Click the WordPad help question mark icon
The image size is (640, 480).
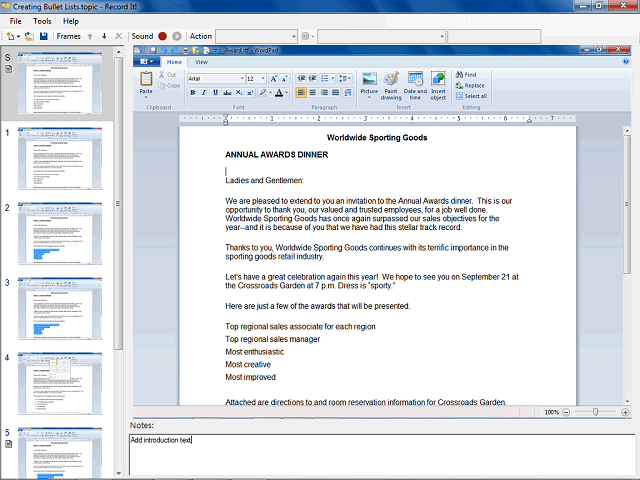[x=626, y=62]
